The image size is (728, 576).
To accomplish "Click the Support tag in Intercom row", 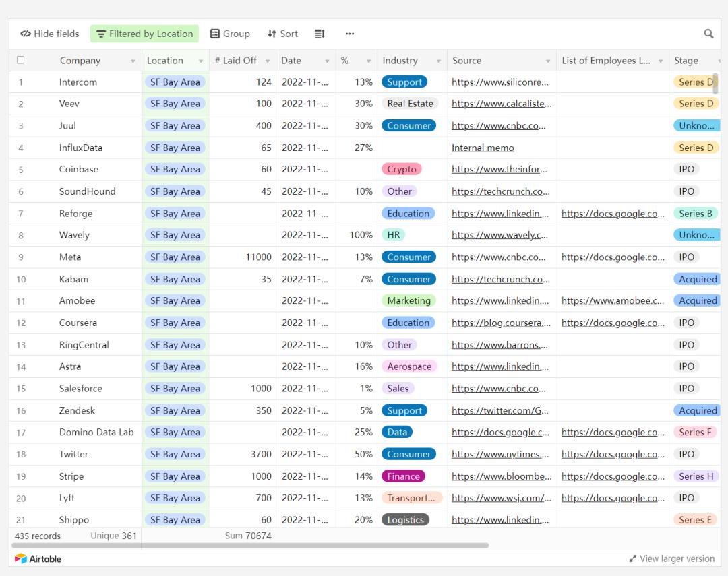I will 404,82.
